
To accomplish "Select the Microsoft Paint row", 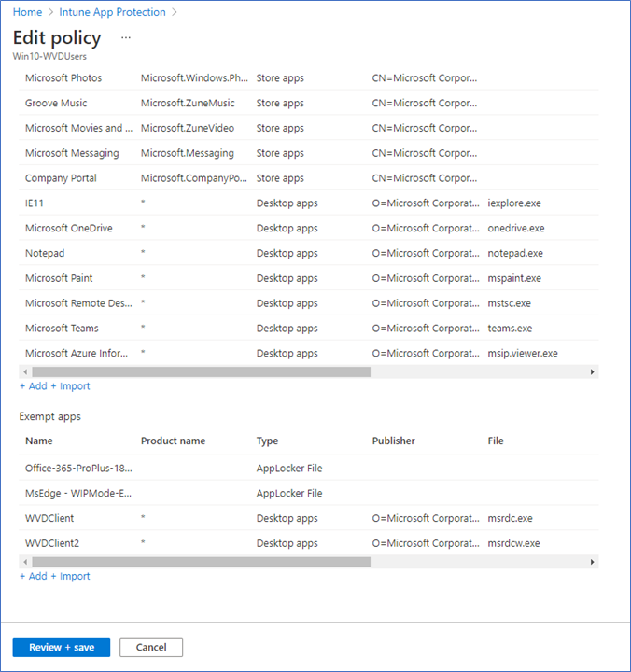I will [309, 278].
